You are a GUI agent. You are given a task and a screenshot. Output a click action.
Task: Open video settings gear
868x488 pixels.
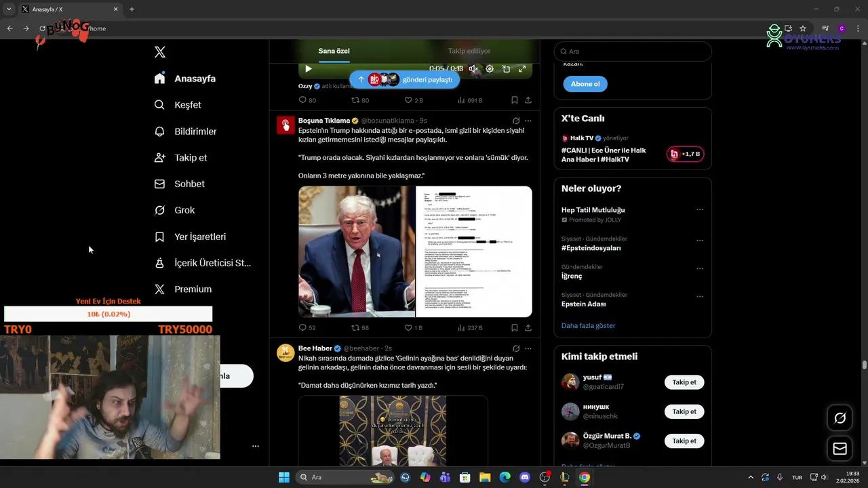pos(490,68)
